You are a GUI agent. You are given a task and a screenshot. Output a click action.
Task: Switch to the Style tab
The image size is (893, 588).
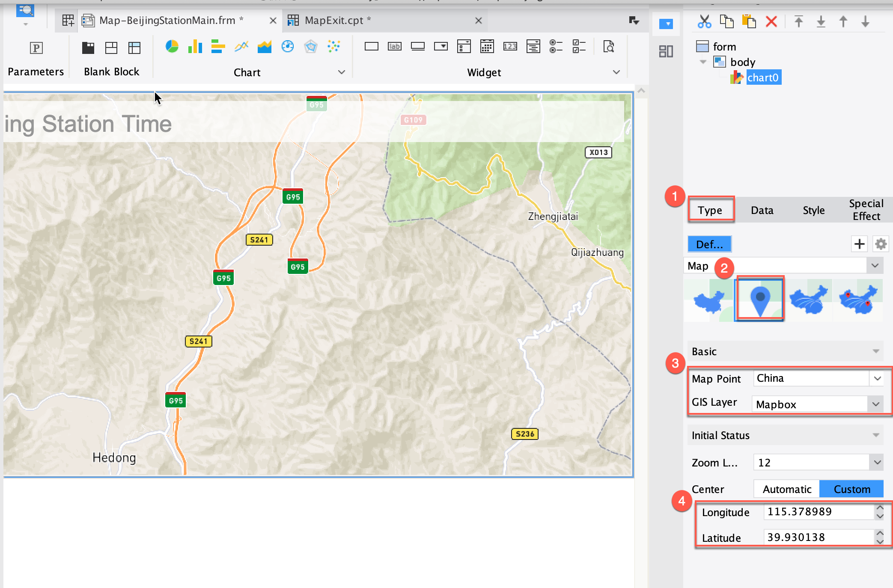tap(813, 210)
